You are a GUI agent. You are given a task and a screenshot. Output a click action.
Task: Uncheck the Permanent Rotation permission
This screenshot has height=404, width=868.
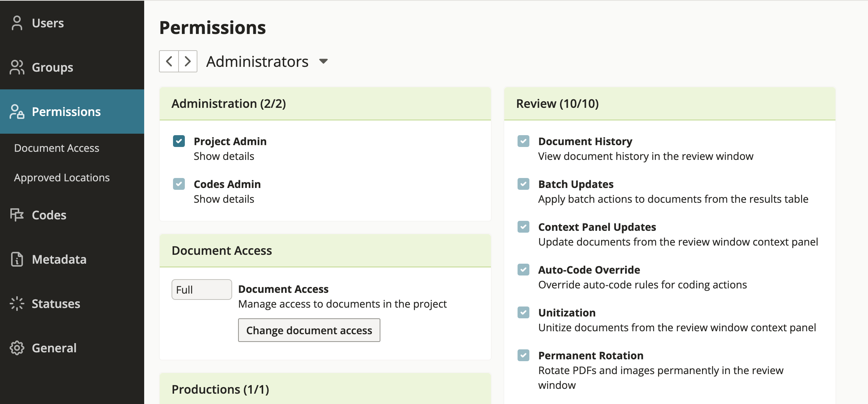[x=523, y=355]
